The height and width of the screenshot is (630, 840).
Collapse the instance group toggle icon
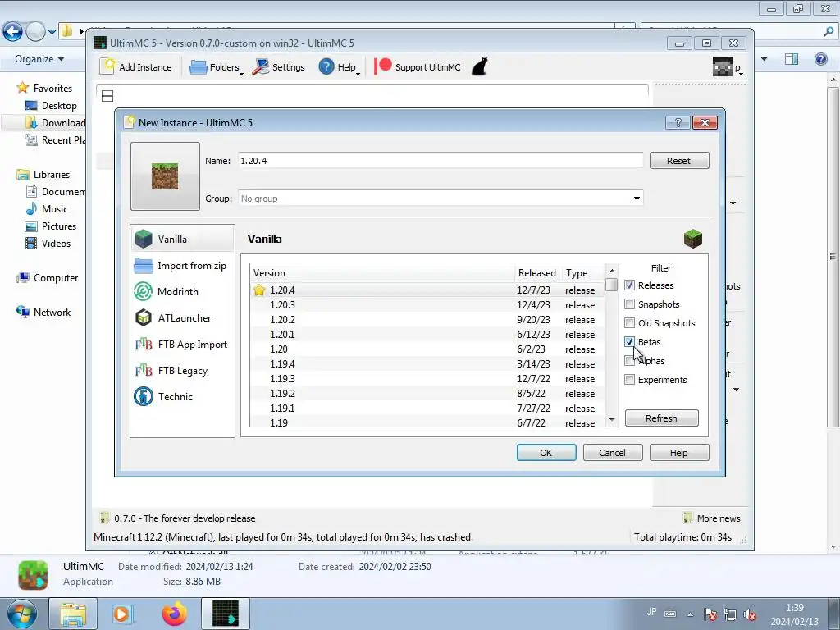[107, 96]
